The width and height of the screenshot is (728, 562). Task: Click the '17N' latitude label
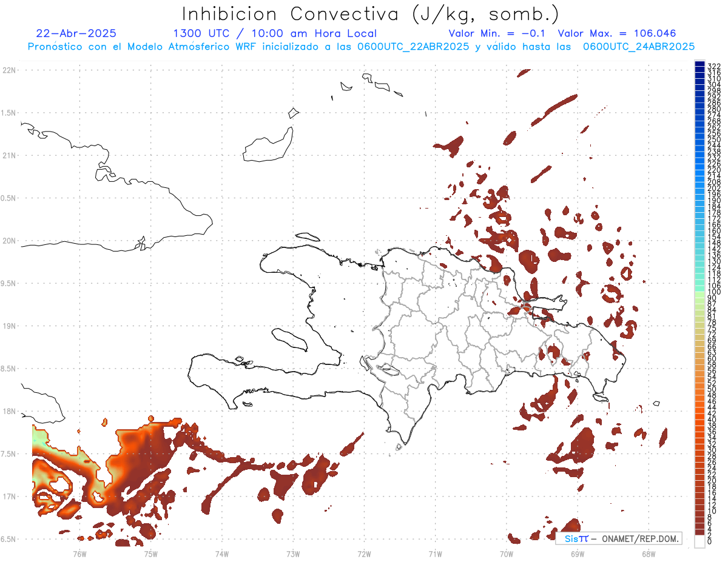click(9, 497)
